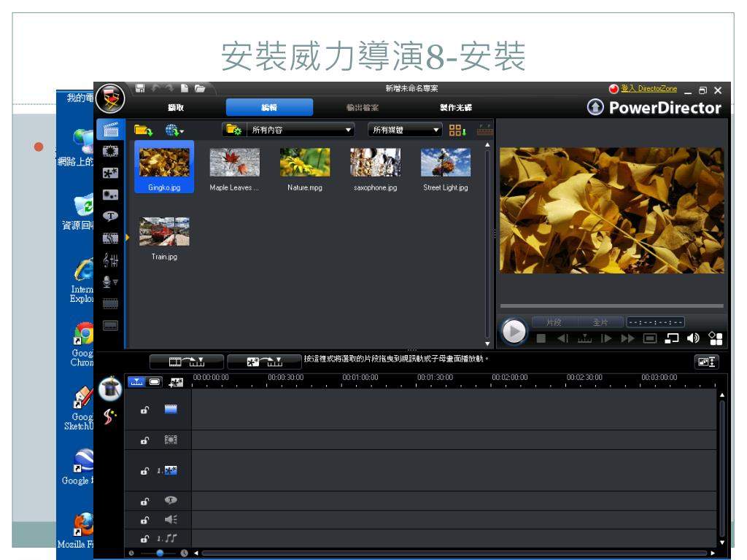
Task: Click the preview quality settings icon
Action: (x=716, y=338)
